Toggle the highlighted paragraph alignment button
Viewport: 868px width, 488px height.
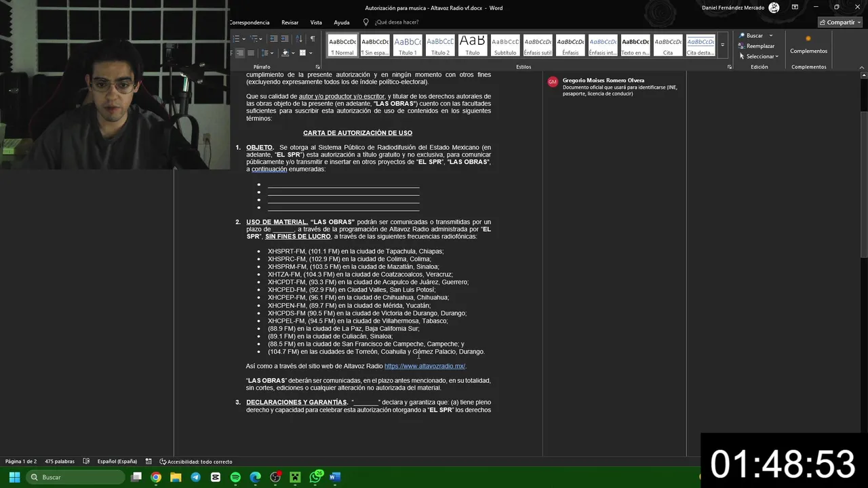pyautogui.click(x=240, y=53)
